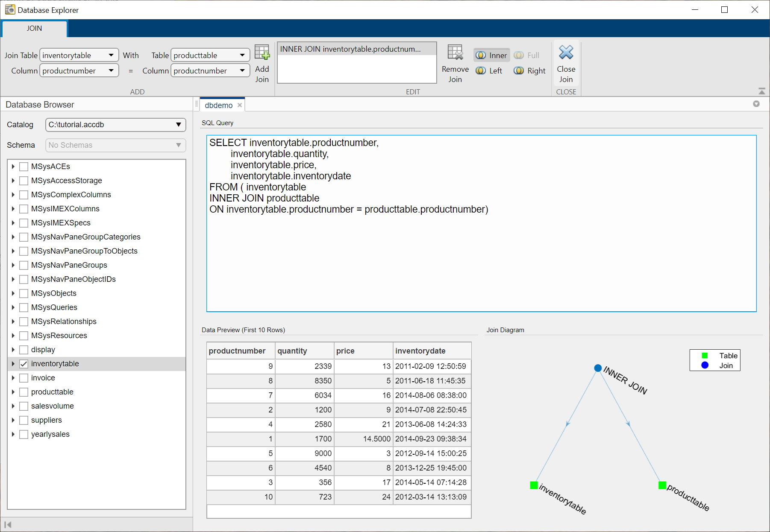Expand the salesvolume tree node
Image resolution: width=770 pixels, height=532 pixels.
(x=13, y=406)
